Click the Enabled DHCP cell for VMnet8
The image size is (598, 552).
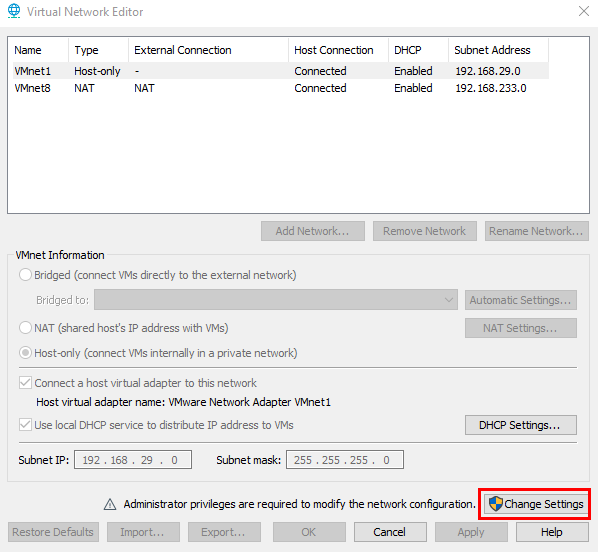pos(413,88)
